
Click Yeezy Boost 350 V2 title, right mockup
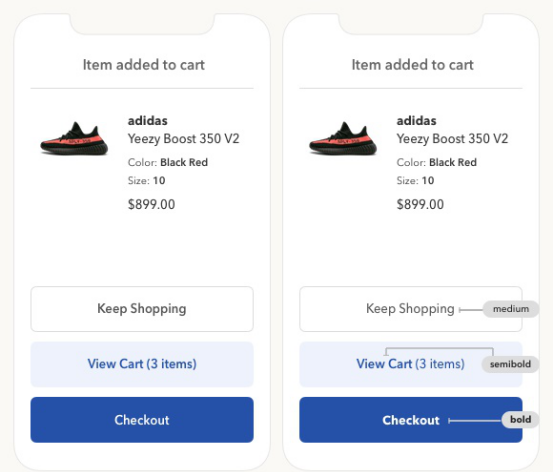[452, 139]
